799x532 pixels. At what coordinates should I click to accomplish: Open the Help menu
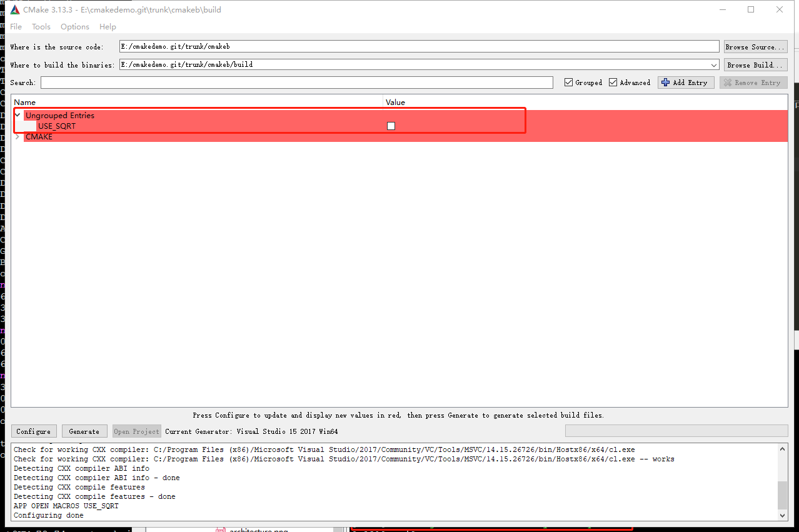coord(108,27)
